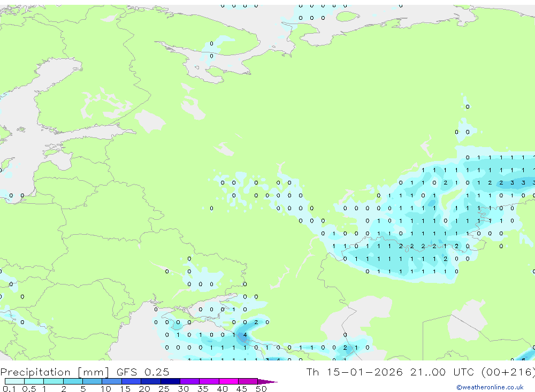Click the "Th" weekday label

(312, 372)
